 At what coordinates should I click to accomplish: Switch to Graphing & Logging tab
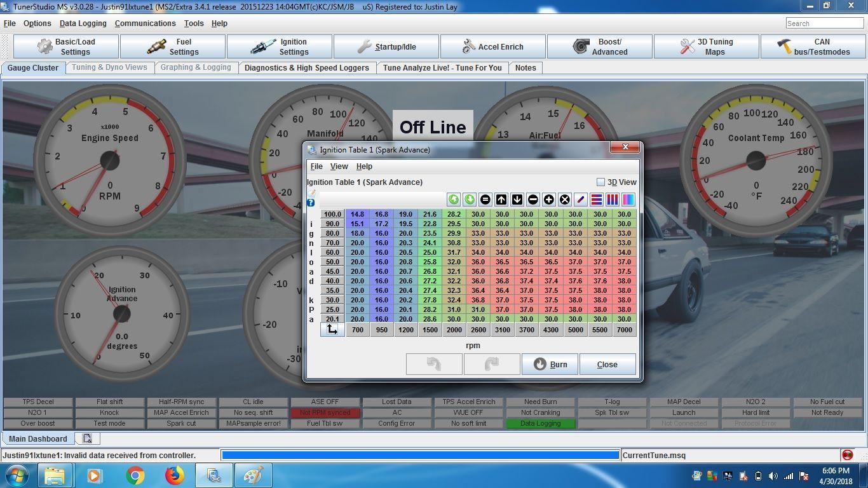point(196,67)
